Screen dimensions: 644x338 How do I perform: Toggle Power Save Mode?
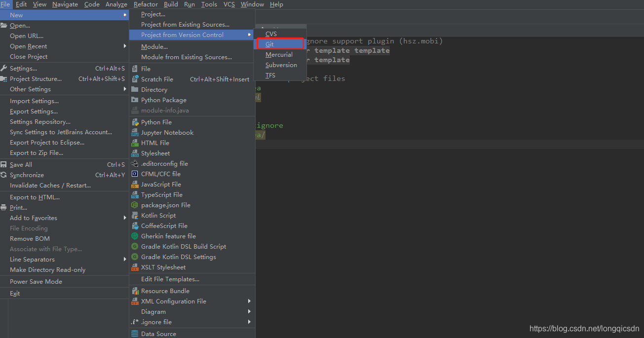(x=64, y=282)
